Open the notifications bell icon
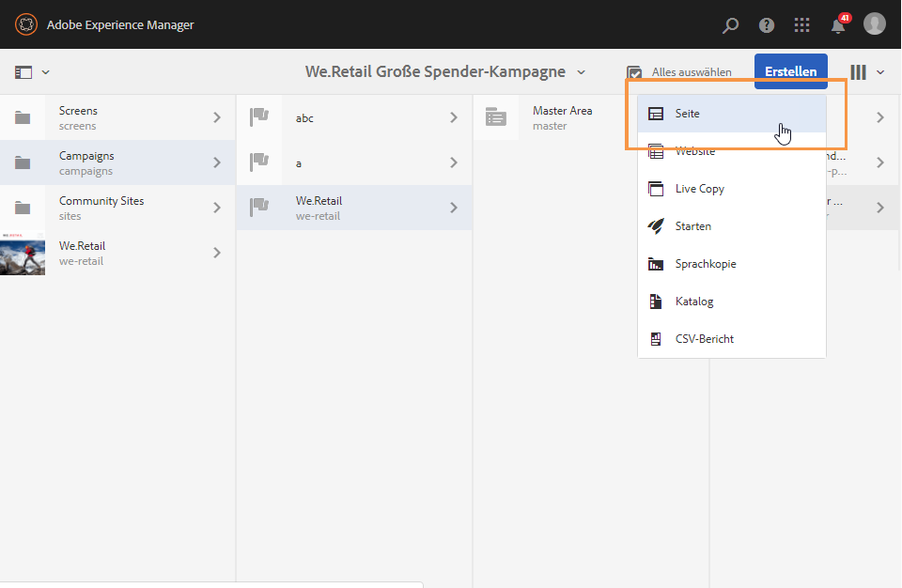This screenshot has width=902, height=588. coord(838,25)
